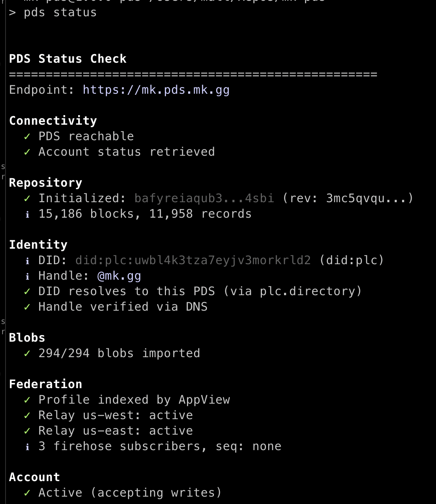
Task: Click the info icon beside 15,186 blocks
Action: [27, 214]
